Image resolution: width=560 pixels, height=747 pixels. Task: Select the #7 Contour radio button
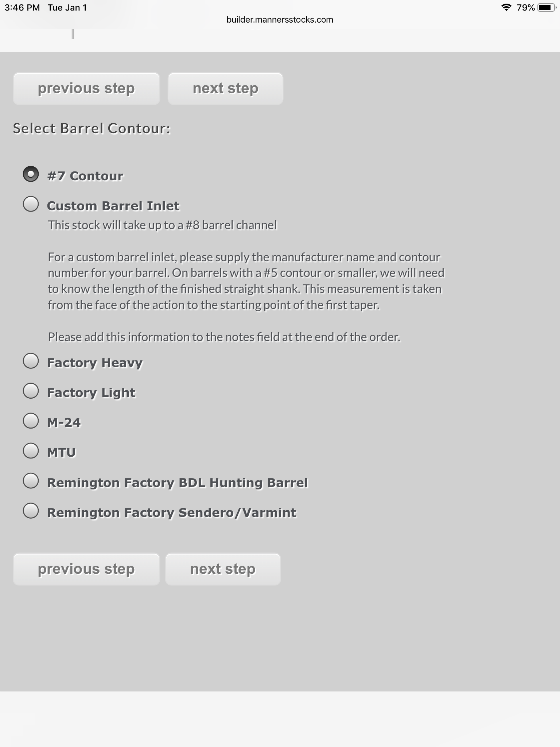coord(31,174)
